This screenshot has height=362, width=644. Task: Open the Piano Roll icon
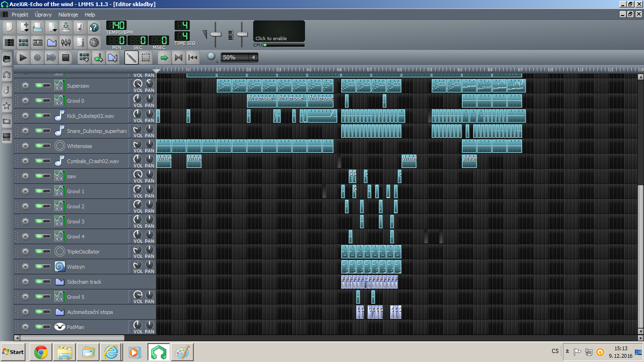pos(38,42)
